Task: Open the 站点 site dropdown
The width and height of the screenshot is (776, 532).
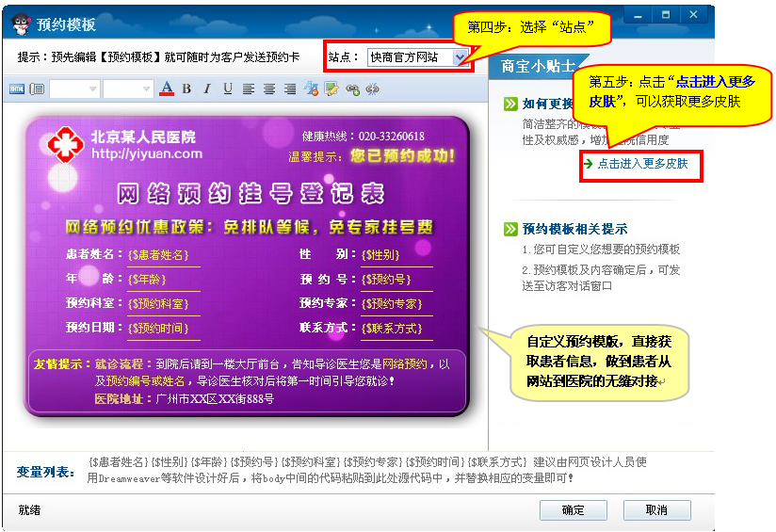Action: point(460,57)
